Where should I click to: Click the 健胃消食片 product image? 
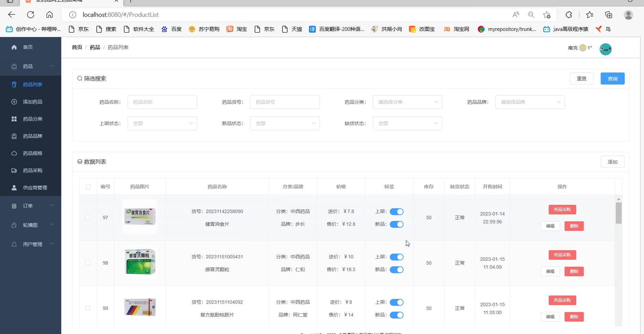point(140,216)
